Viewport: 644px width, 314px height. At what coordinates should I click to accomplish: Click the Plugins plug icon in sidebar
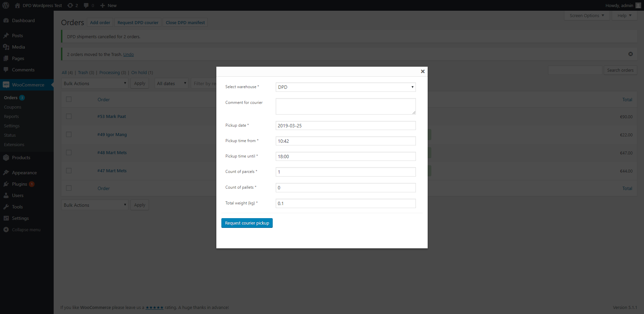point(6,184)
